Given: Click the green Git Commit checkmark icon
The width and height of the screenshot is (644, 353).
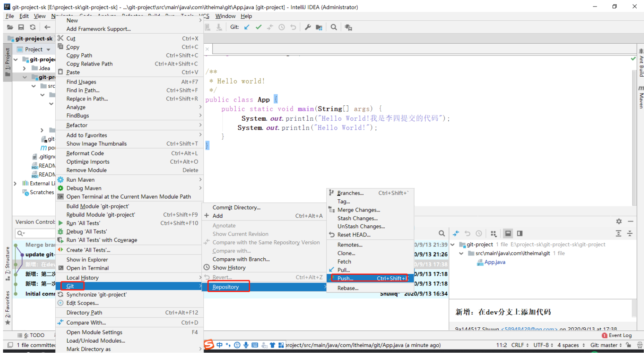Looking at the screenshot, I should click(x=259, y=27).
